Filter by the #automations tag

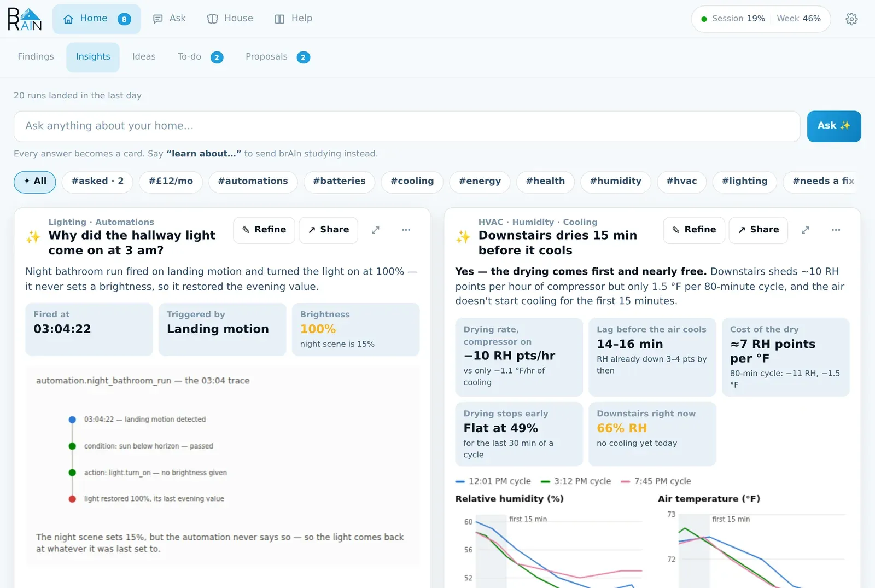[x=253, y=182]
